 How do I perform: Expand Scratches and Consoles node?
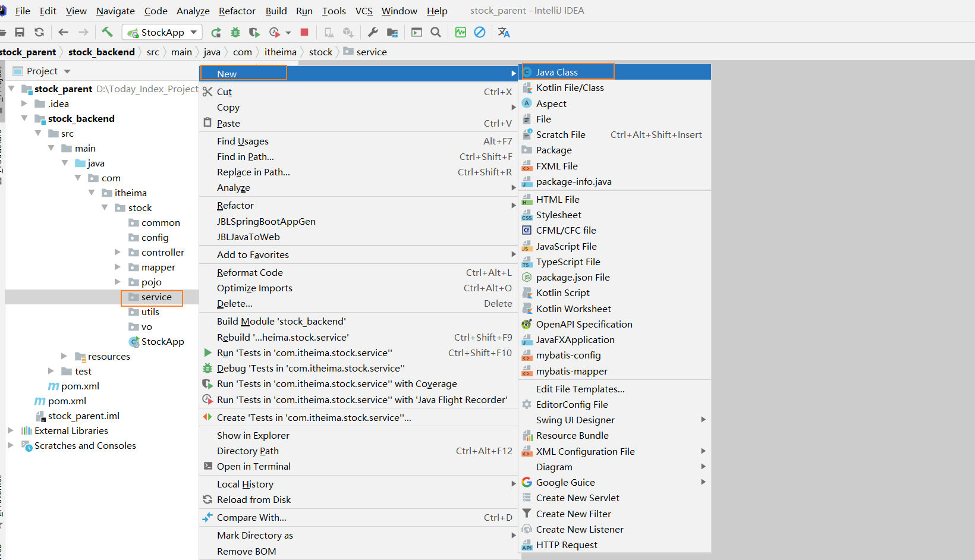[x=11, y=445]
